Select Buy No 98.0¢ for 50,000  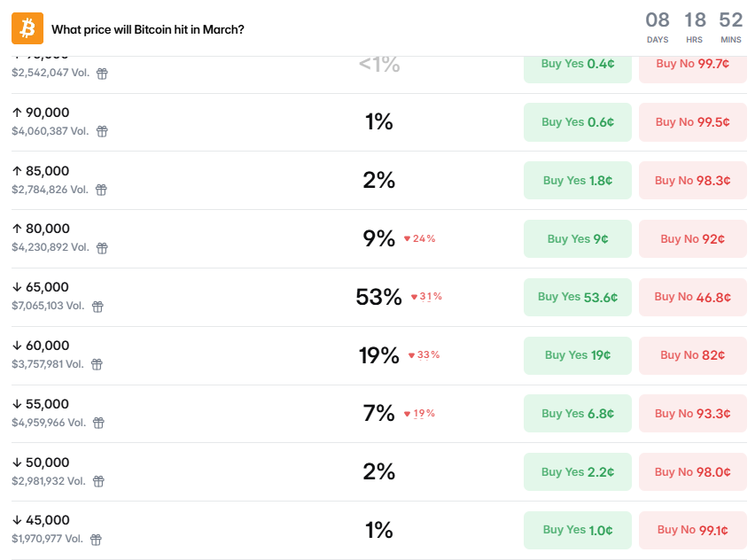click(x=692, y=472)
